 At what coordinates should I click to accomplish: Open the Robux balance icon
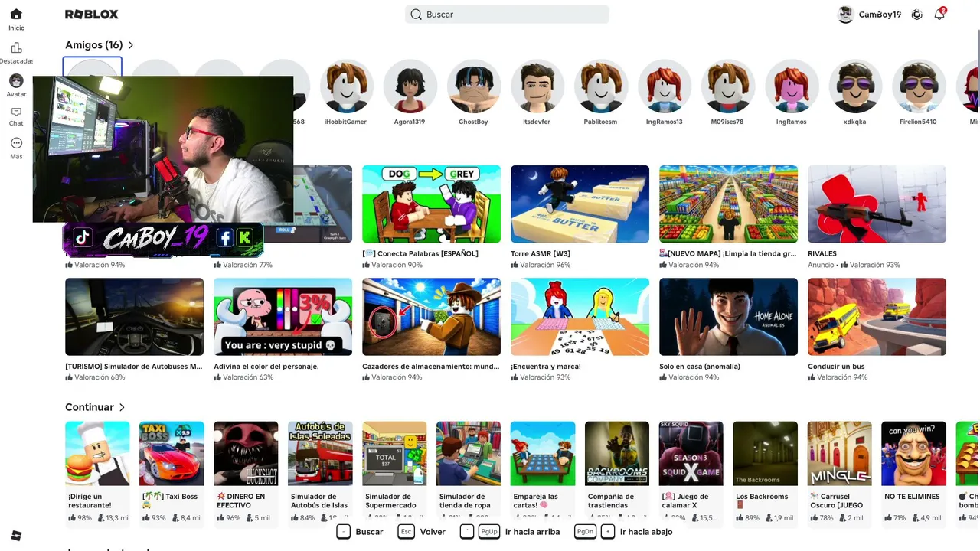[x=917, y=15]
